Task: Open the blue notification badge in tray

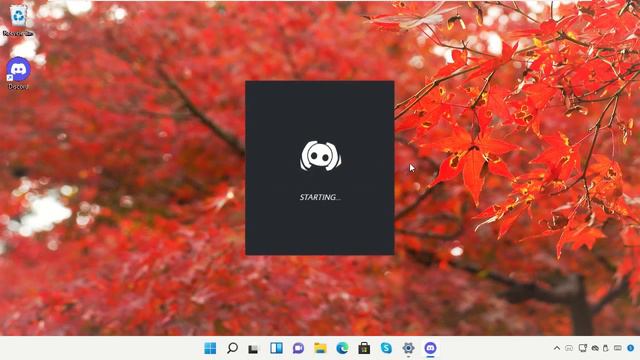Action: point(631,348)
